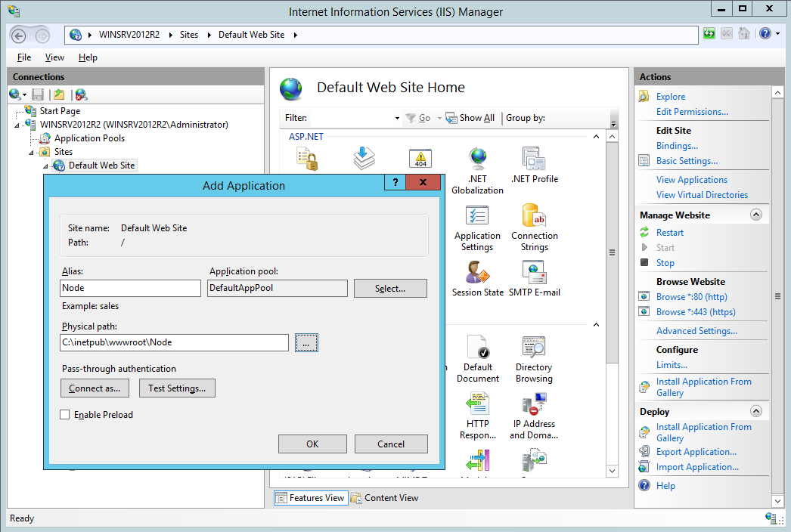Select Application Pools in Connections tree
This screenshot has width=791, height=532.
pyautogui.click(x=89, y=138)
